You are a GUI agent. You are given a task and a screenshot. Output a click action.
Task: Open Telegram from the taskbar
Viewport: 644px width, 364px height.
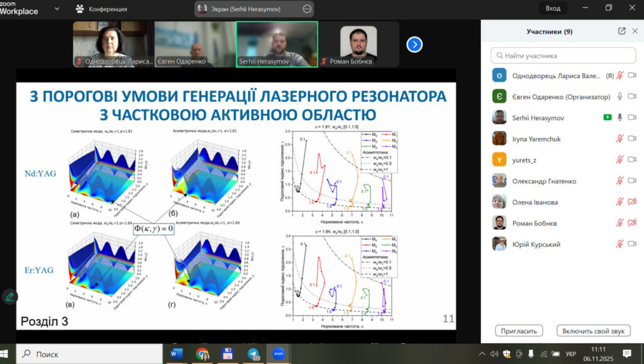(253, 354)
